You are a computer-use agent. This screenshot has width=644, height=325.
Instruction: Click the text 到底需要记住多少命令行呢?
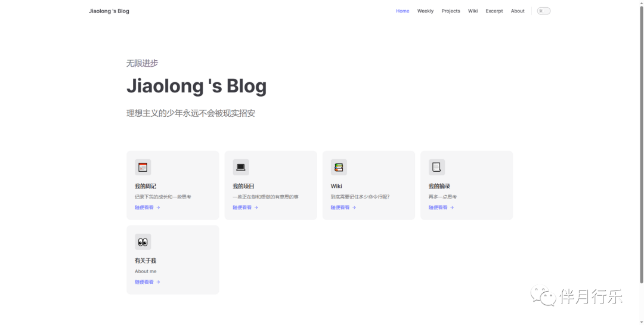[360, 197]
